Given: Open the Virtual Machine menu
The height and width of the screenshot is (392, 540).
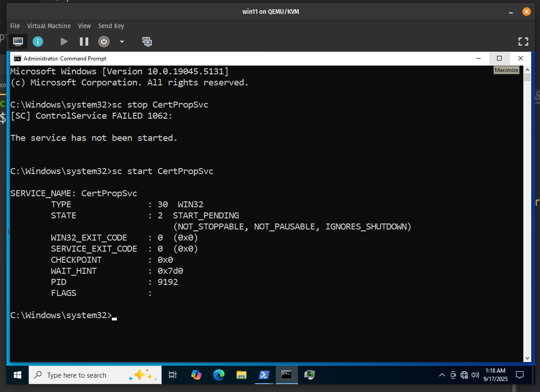Looking at the screenshot, I should click(49, 26).
